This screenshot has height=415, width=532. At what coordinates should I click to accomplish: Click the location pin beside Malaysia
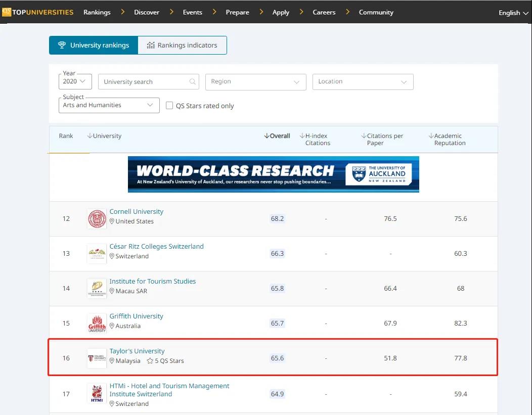point(112,361)
